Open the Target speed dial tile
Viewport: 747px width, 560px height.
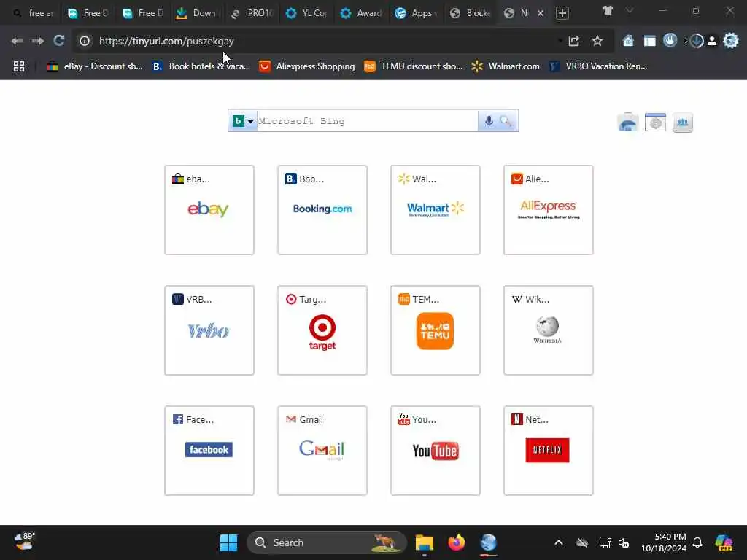pos(322,330)
